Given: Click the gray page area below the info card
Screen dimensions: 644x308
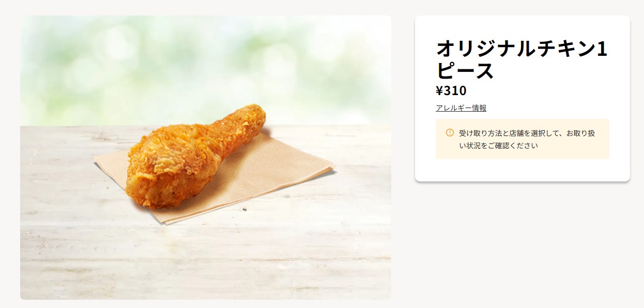Looking at the screenshot, I should click(522, 243).
